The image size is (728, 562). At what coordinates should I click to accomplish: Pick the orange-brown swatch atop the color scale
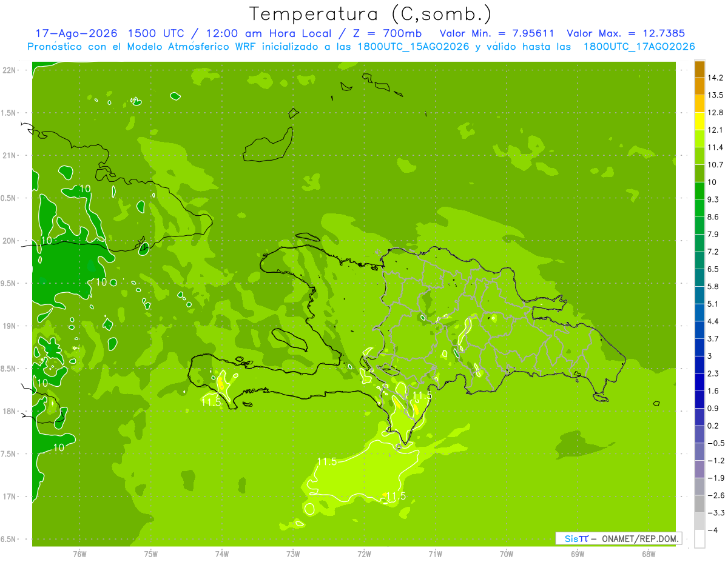coord(699,69)
